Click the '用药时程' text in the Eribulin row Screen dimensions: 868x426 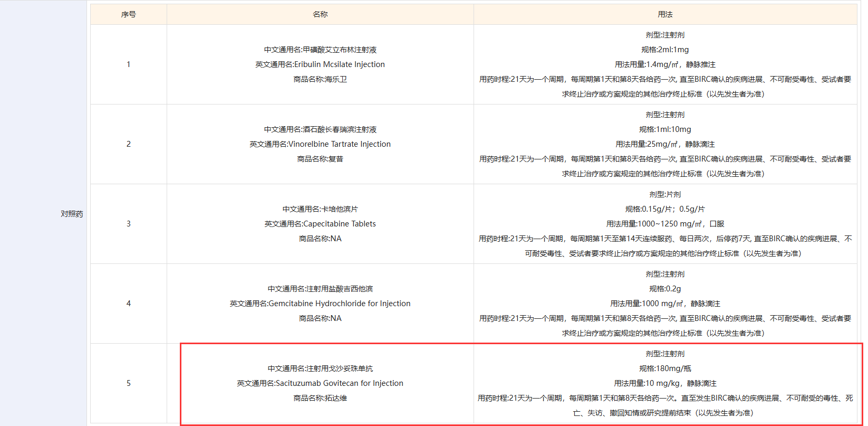[665, 87]
